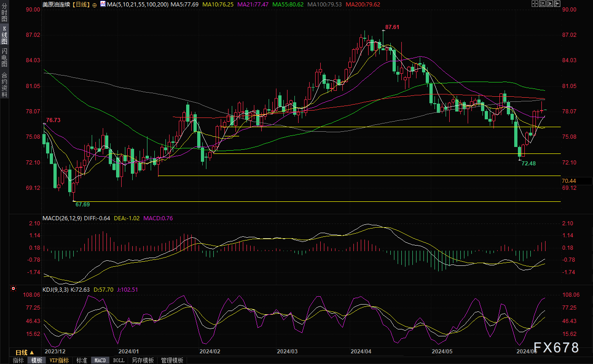593x364 pixels.
Task: Click the shrink chart range icon
Action: tap(542, 4)
